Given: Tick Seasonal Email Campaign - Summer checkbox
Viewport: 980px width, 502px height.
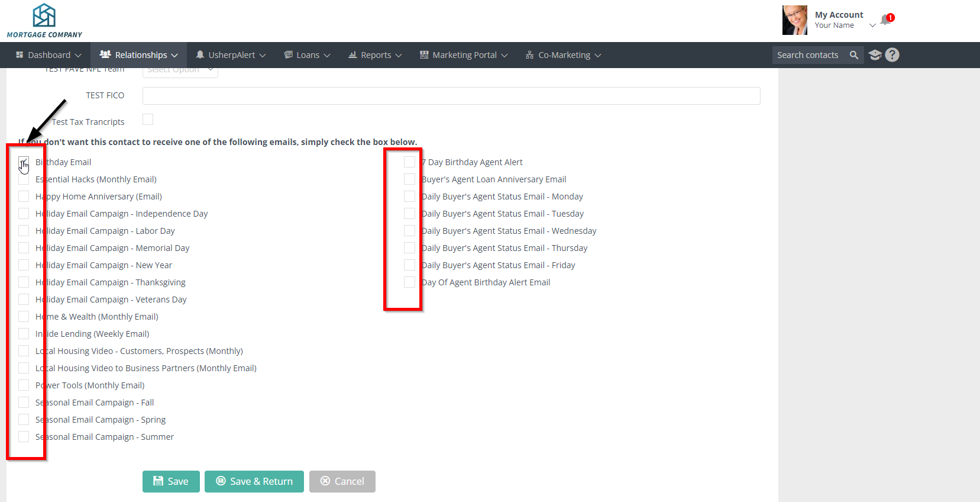Looking at the screenshot, I should pos(24,437).
